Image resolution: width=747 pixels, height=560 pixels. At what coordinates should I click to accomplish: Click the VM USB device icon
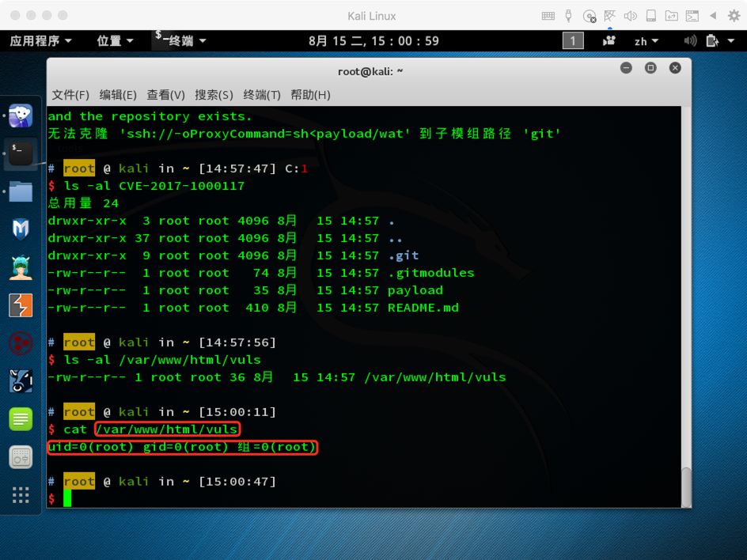point(568,16)
